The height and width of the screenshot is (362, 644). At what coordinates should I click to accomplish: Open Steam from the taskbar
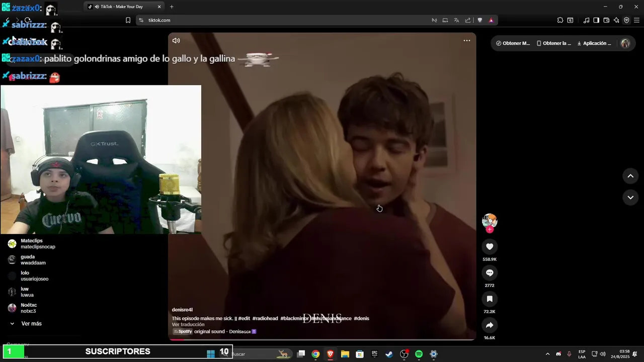tap(389, 354)
